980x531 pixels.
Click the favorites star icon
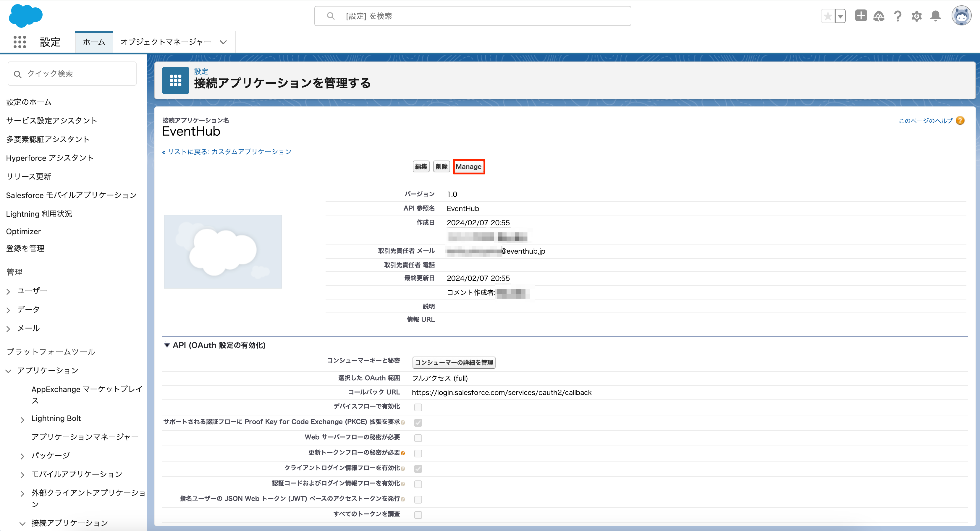[827, 16]
